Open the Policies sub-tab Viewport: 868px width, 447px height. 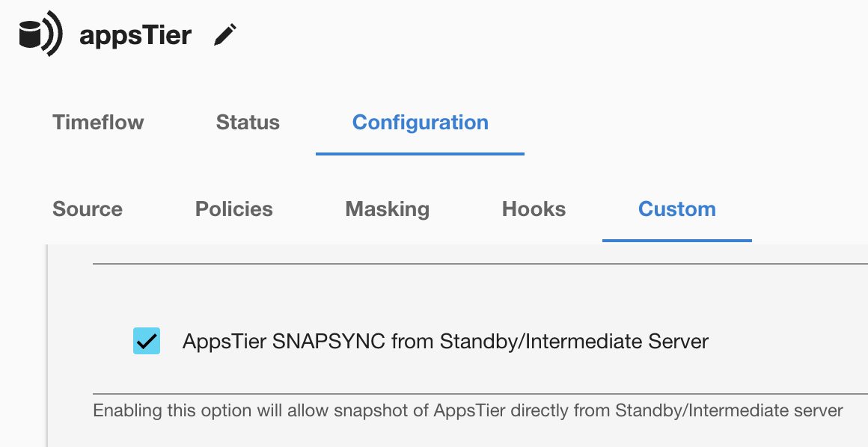[233, 209]
